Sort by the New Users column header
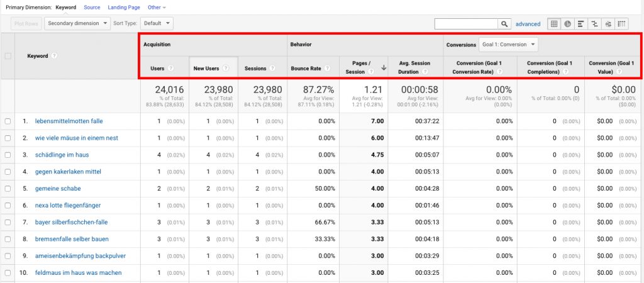This screenshot has height=283, width=644. [206, 69]
